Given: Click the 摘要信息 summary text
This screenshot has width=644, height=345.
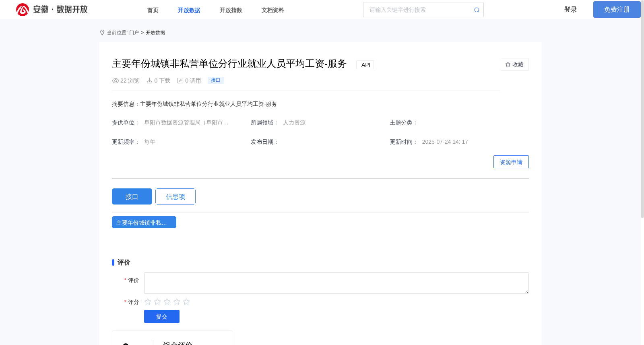Looking at the screenshot, I should (x=194, y=104).
